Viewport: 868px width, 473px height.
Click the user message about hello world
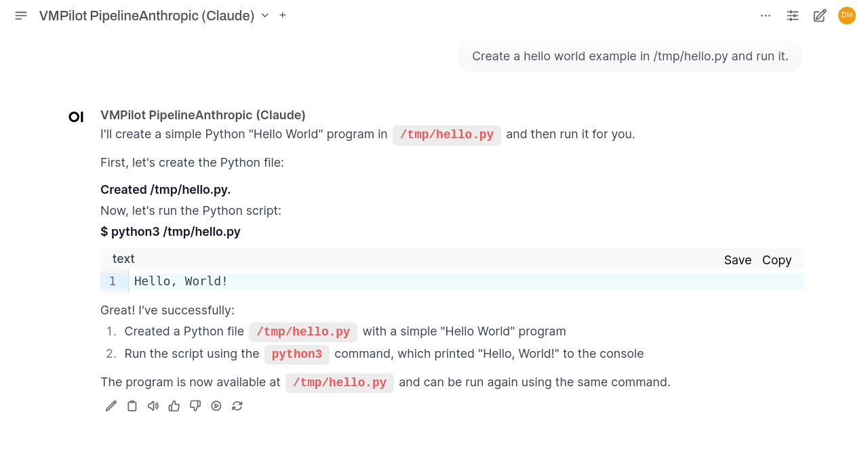[630, 56]
